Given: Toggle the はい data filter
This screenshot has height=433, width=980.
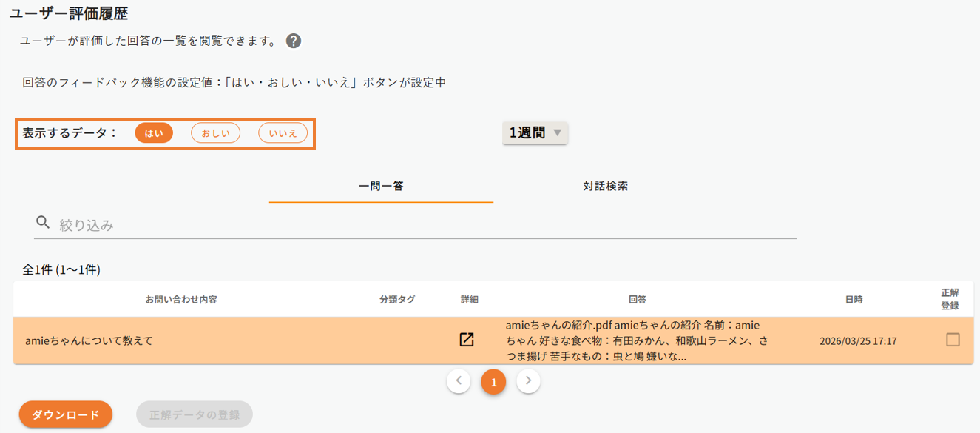Looking at the screenshot, I should pos(154,133).
